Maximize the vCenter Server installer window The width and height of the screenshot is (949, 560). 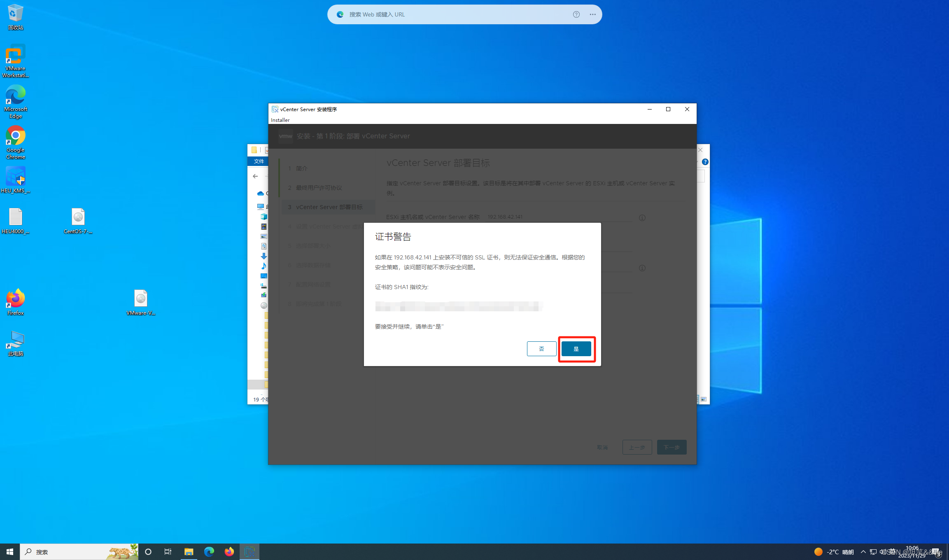(x=668, y=109)
